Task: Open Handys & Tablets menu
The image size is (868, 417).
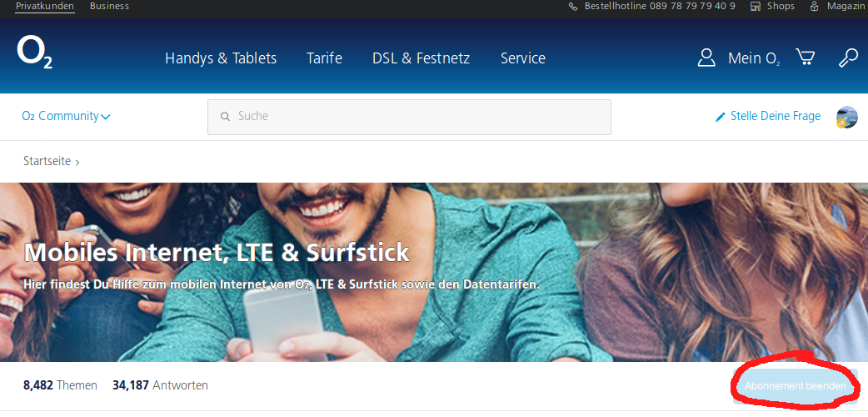Action: point(221,58)
